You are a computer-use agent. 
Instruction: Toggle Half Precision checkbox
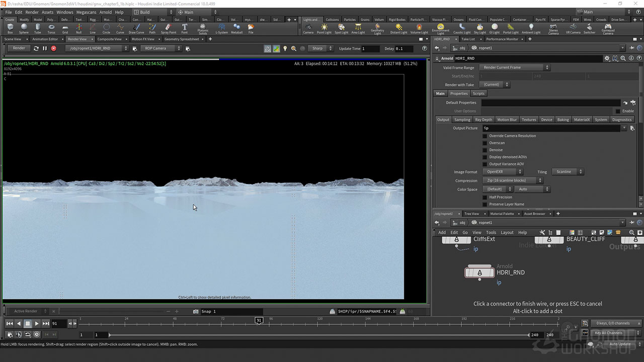pyautogui.click(x=485, y=197)
